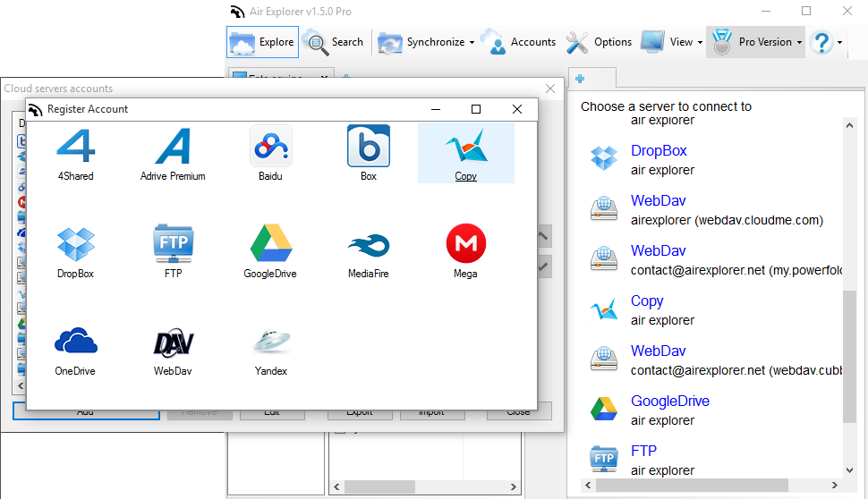
Task: Select DropBox in the Register Account dialog
Action: click(x=76, y=252)
